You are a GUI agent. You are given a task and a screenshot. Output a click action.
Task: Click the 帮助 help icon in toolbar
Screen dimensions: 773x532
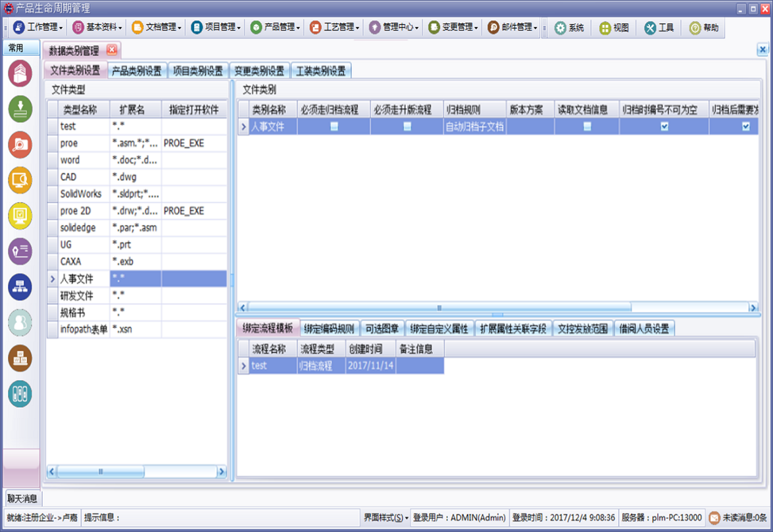coord(695,28)
